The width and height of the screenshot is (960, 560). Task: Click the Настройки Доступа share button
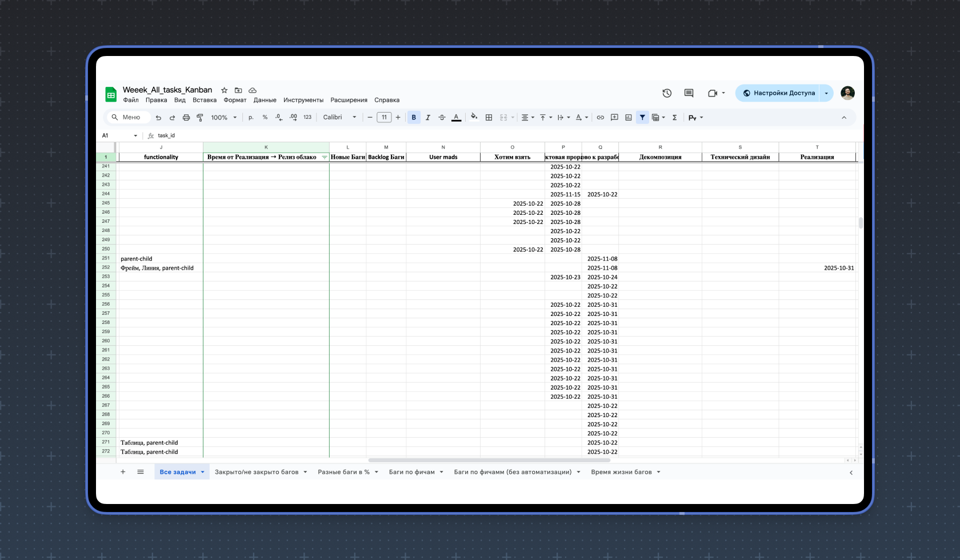coord(778,93)
